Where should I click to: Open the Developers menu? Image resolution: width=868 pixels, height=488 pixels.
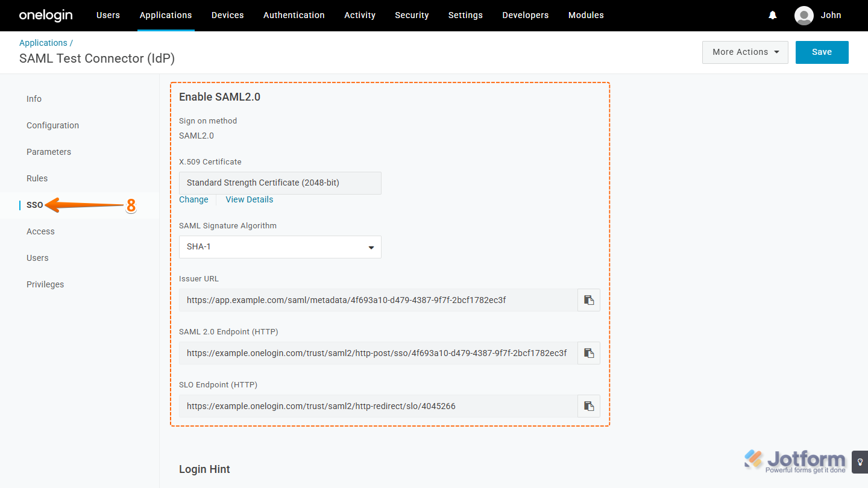pos(526,15)
